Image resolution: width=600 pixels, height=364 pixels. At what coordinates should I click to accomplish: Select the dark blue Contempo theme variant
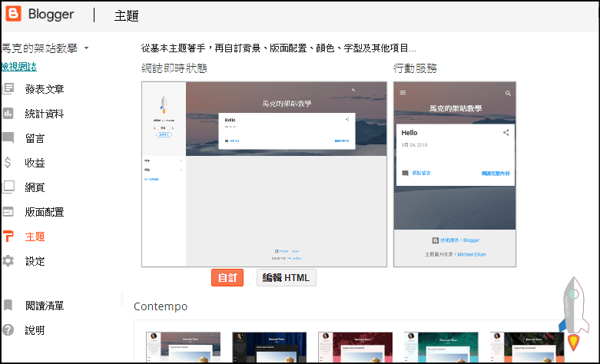(270, 347)
